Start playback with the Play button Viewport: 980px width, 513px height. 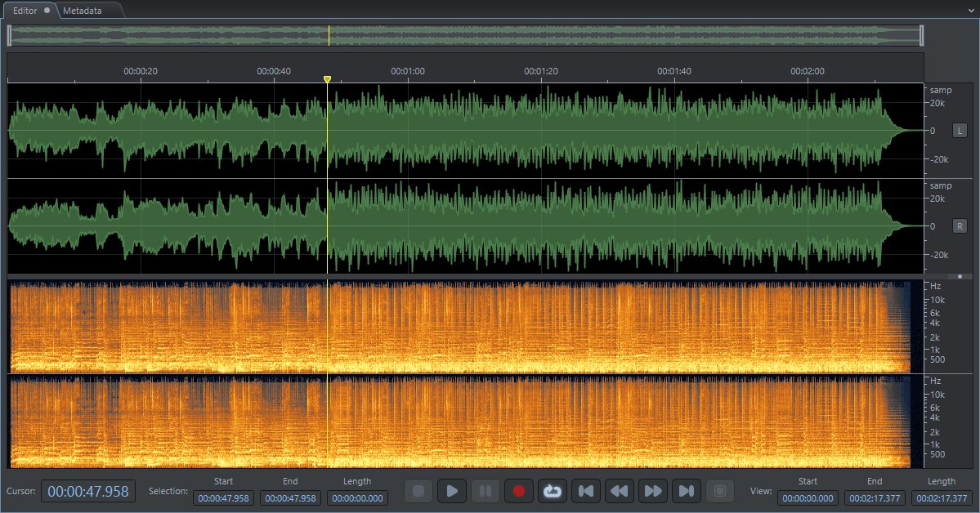(452, 491)
